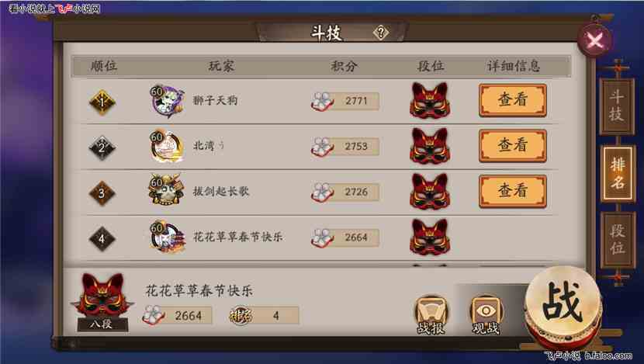Click 查看 for player 拔剑起长歌
The image size is (644, 364).
(x=513, y=191)
